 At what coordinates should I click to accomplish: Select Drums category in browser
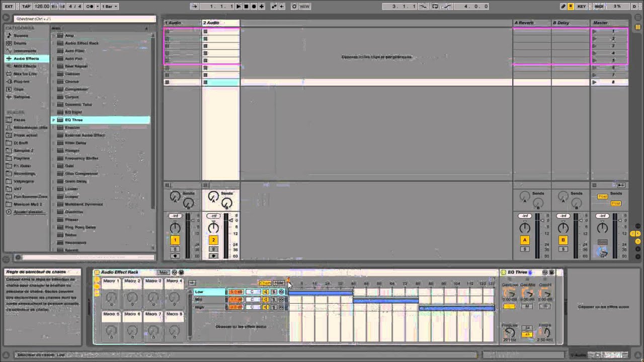[x=20, y=43]
